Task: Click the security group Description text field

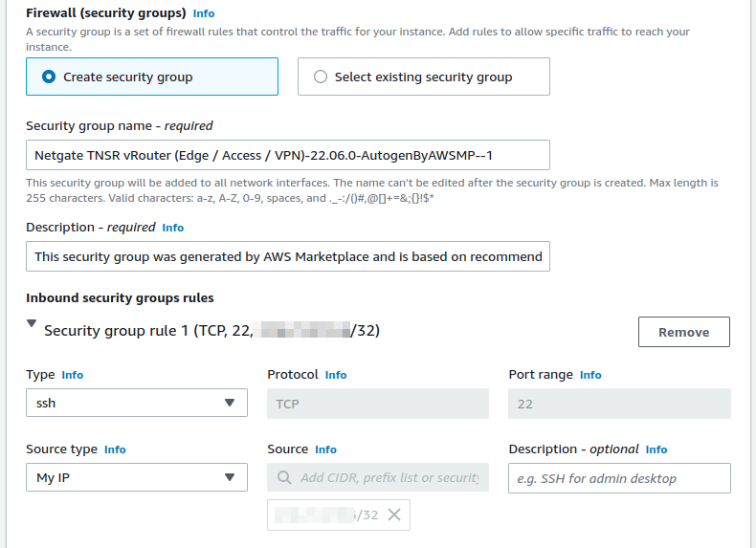Action: click(x=287, y=256)
